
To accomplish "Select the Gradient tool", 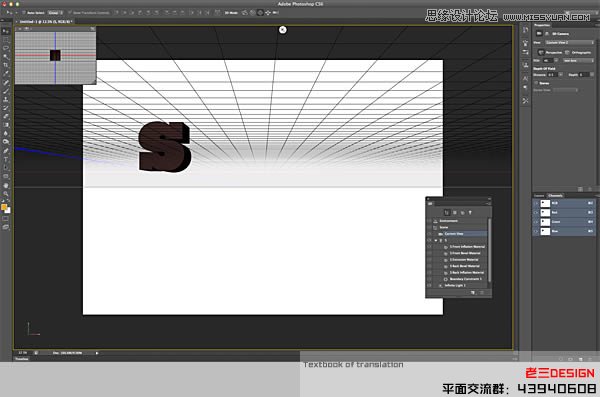I will coord(6,125).
